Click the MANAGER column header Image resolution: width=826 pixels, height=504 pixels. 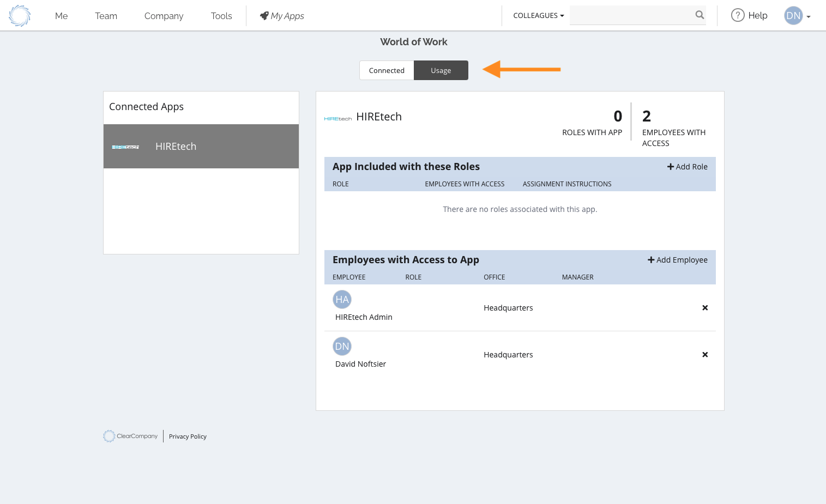point(577,277)
